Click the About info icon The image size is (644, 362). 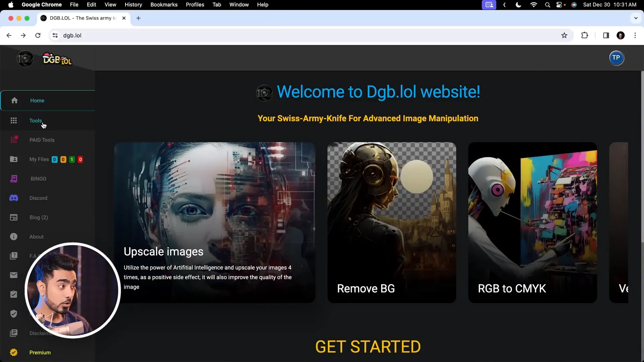pos(14,237)
